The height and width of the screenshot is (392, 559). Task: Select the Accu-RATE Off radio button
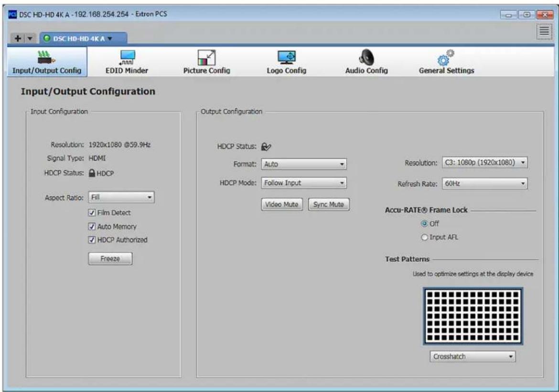coord(424,223)
